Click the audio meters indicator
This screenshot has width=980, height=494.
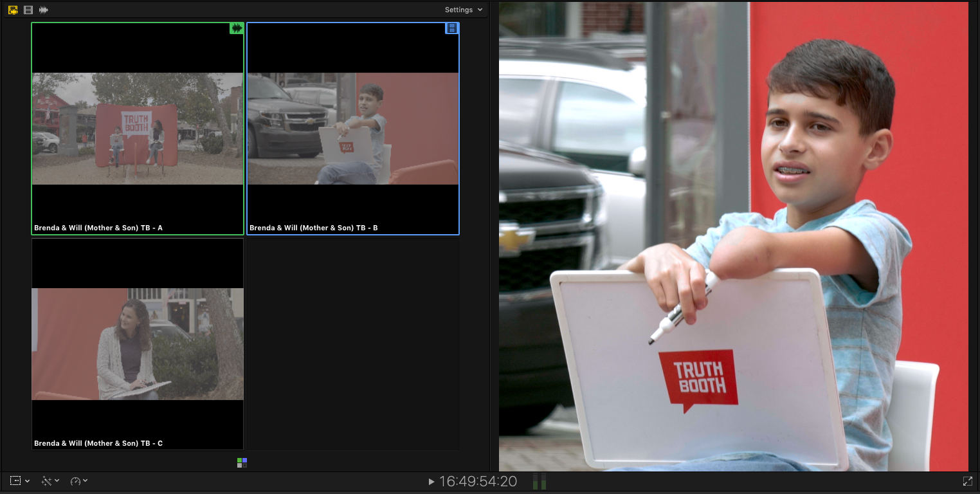tap(539, 482)
